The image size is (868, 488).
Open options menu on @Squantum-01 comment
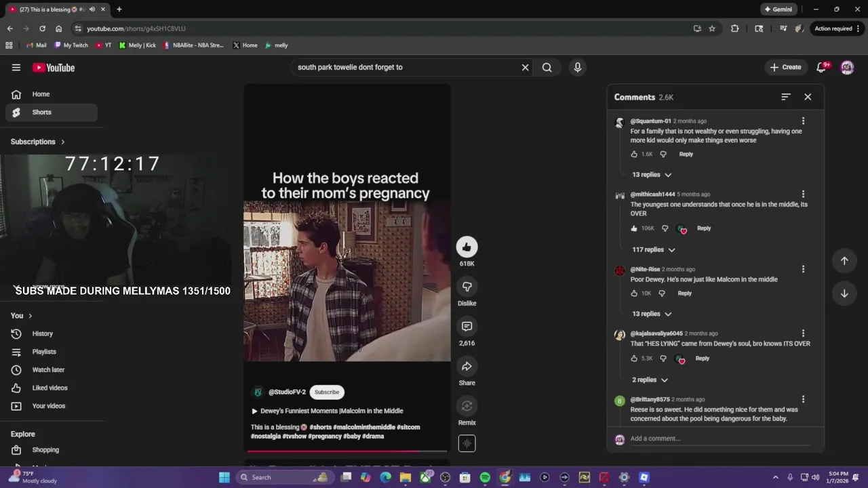click(x=803, y=121)
